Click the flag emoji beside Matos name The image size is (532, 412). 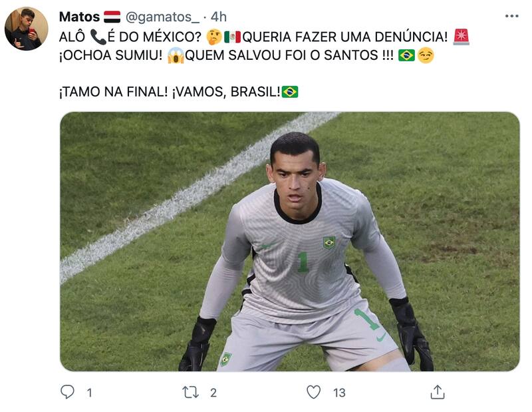click(x=112, y=17)
